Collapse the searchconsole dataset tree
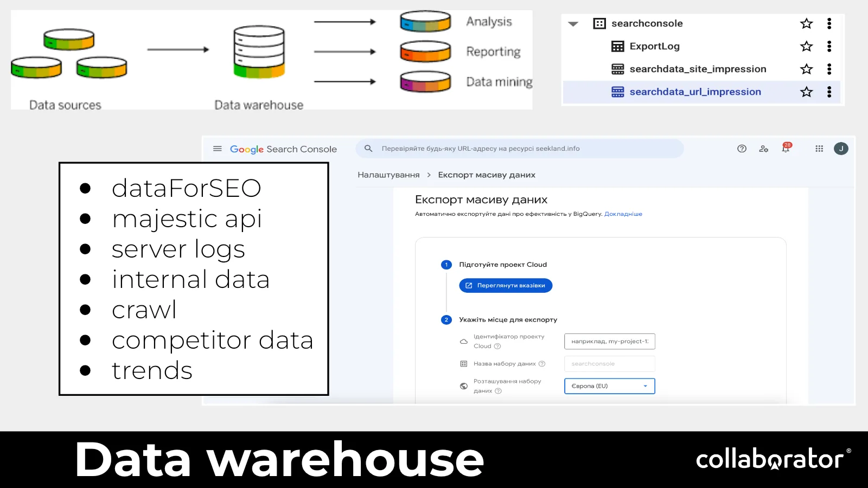 [573, 24]
